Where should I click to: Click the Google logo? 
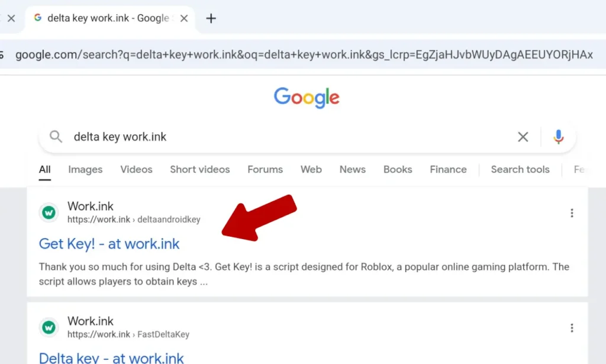307,98
